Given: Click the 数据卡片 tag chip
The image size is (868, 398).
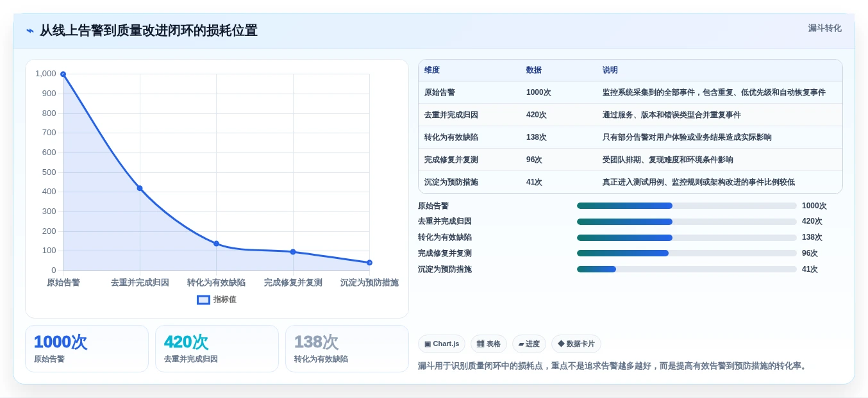Looking at the screenshot, I should [576, 344].
